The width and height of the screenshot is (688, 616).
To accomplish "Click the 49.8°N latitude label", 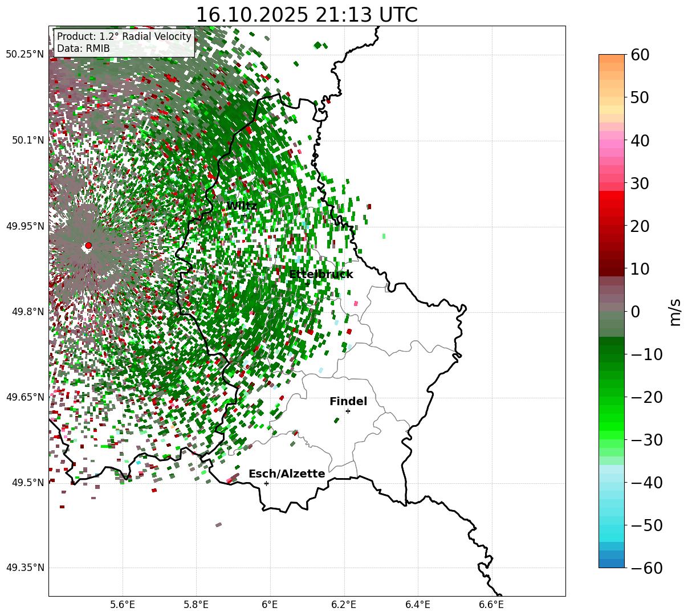I will point(27,312).
